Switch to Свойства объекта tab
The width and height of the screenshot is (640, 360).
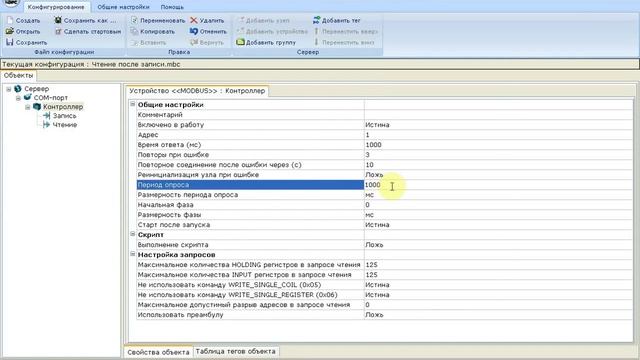tap(158, 352)
